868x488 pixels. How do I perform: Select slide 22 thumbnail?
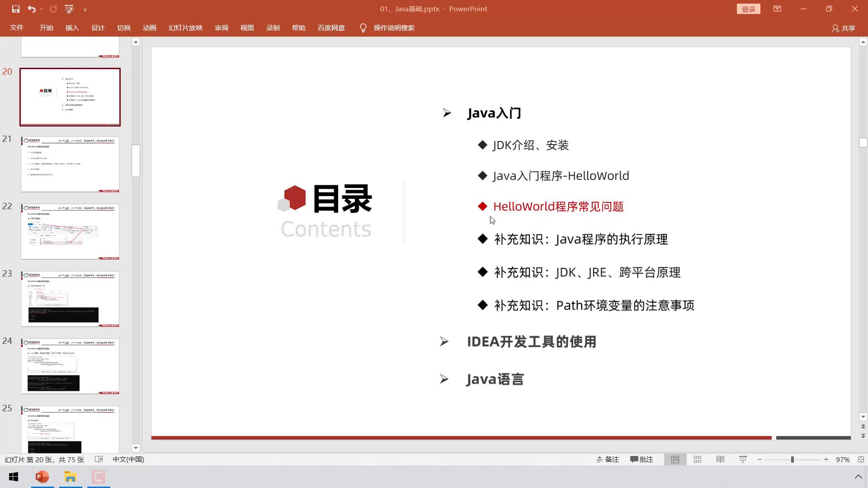click(70, 232)
